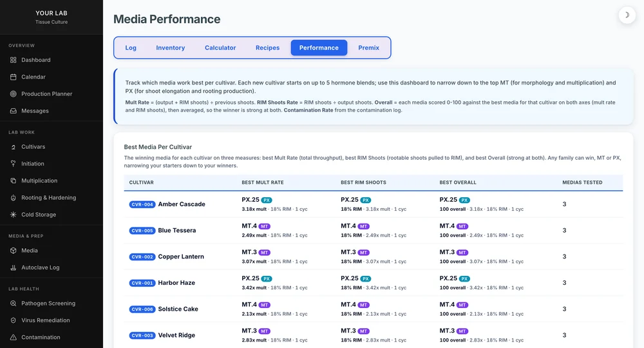This screenshot has height=348, width=644.
Task: Click the Multiplication copy icon
Action: click(x=13, y=181)
